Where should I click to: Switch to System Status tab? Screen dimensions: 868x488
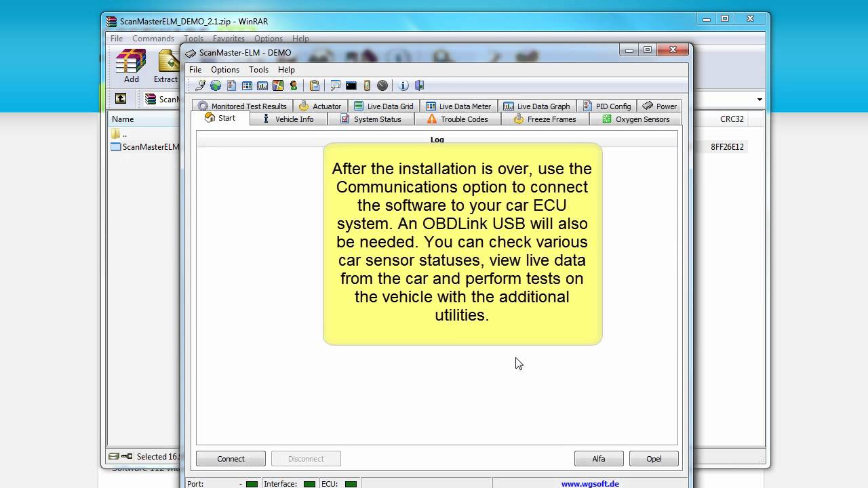tap(371, 119)
